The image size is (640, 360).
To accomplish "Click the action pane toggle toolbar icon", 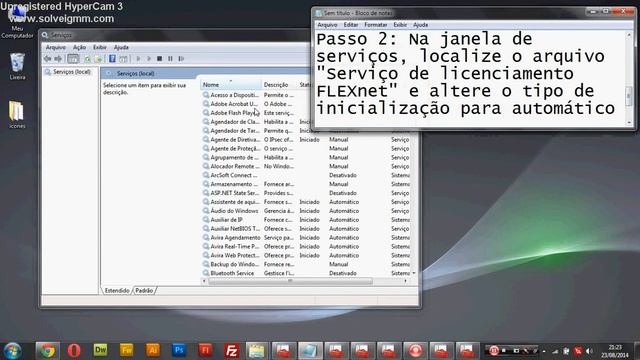I will (123, 59).
